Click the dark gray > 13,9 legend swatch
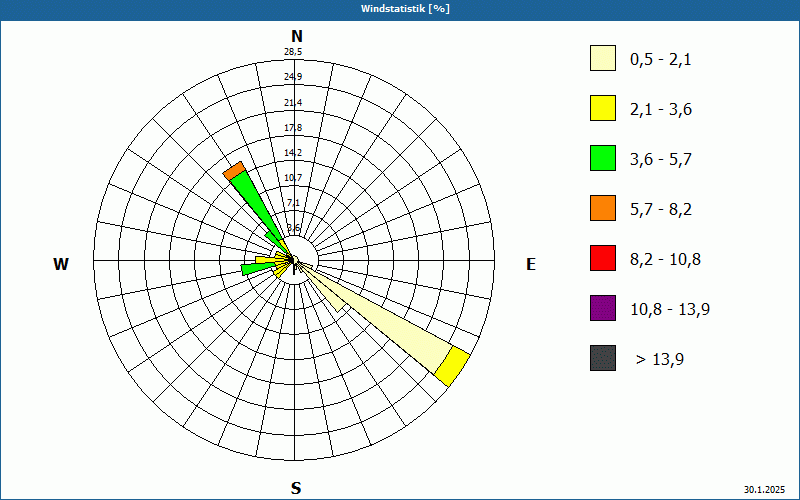This screenshot has height=500, width=800. [603, 358]
